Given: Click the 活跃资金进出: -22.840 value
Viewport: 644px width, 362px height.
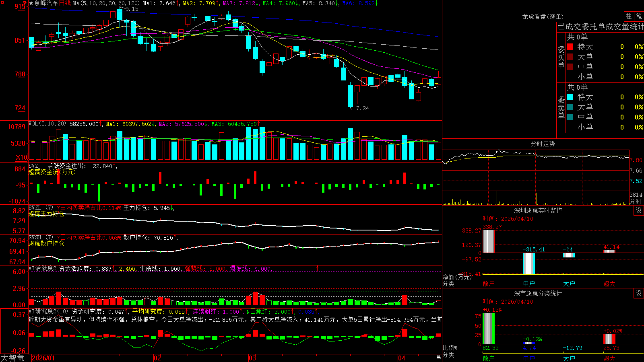Looking at the screenshot, I should coord(80,166).
